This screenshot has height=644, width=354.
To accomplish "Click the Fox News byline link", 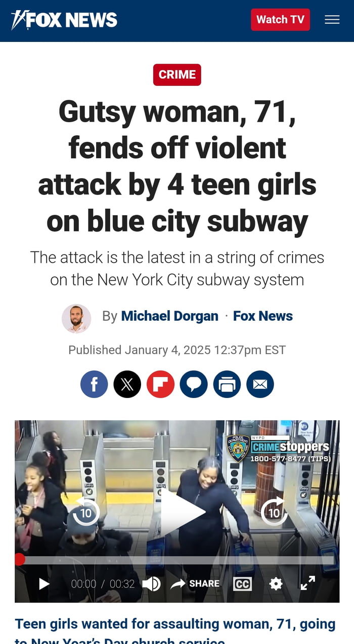I will point(263,316).
